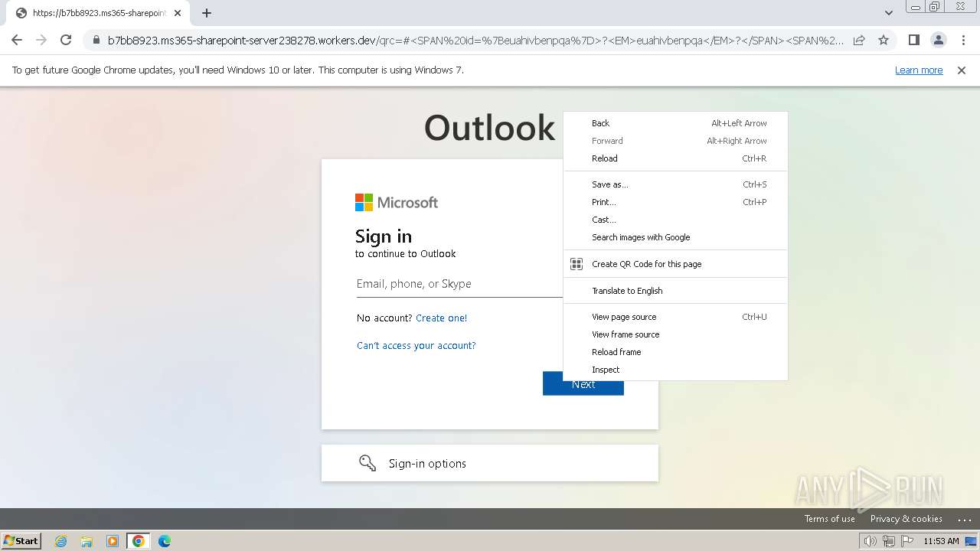The width and height of the screenshot is (980, 551).
Task: Click the Microsoft logo in sign-in card
Action: [397, 202]
